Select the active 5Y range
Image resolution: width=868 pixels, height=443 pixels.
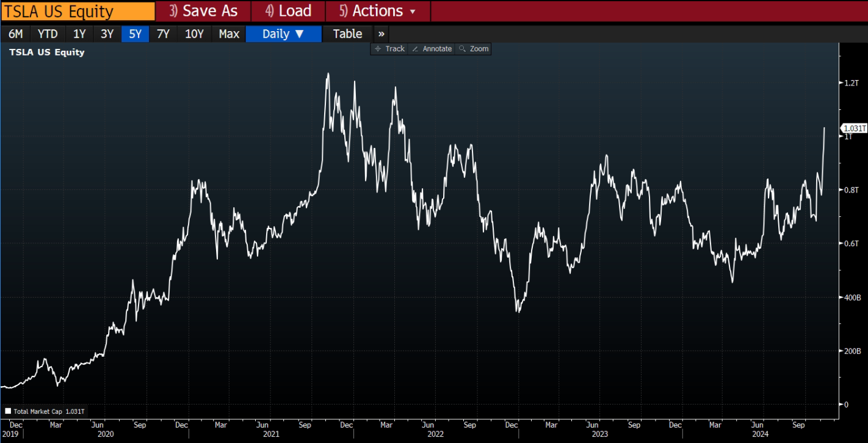(135, 34)
